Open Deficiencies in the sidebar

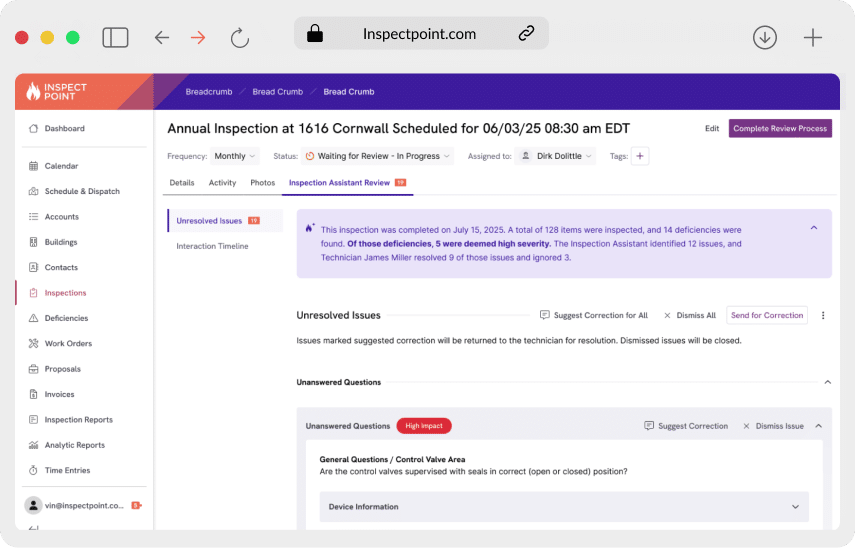click(x=66, y=318)
